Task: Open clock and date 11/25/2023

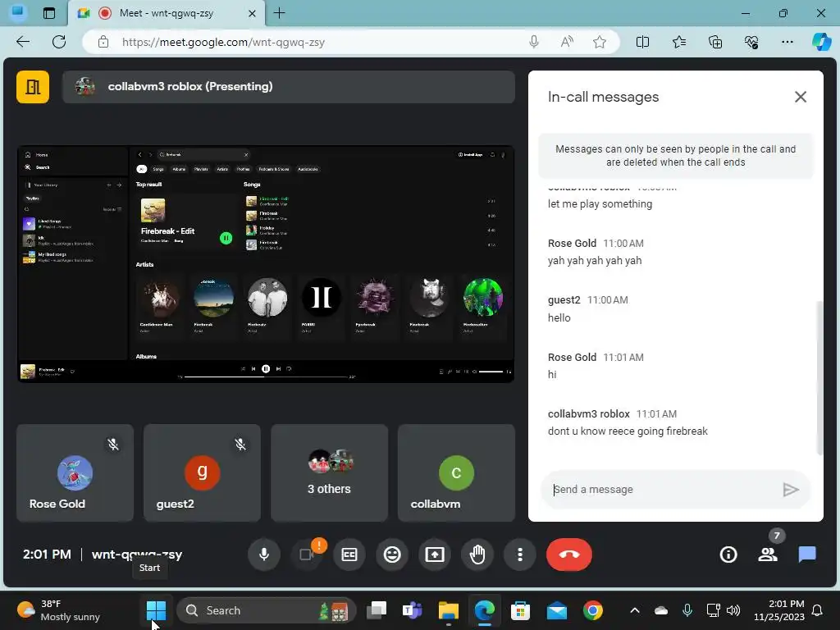Action: pos(779,610)
